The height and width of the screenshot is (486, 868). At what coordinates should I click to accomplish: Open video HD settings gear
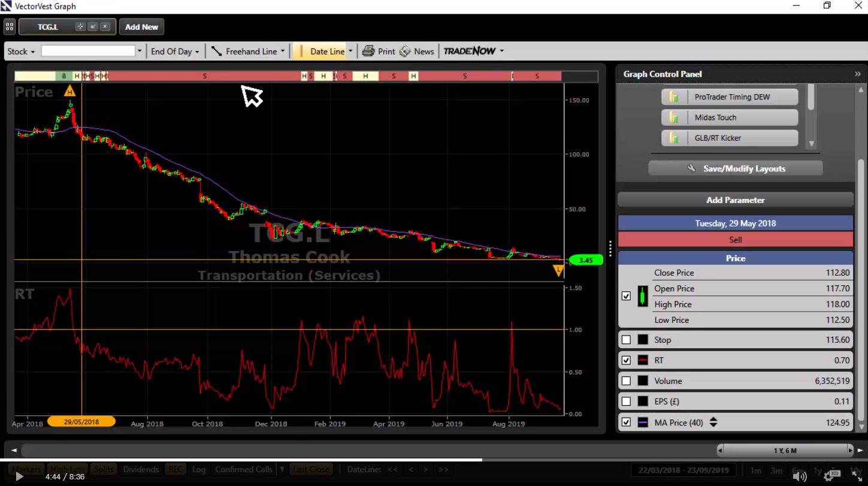coord(831,476)
